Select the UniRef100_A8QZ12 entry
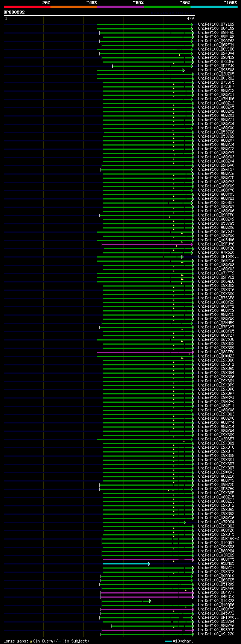Image resolution: width=241 pixels, height=644 pixels. tap(216, 103)
